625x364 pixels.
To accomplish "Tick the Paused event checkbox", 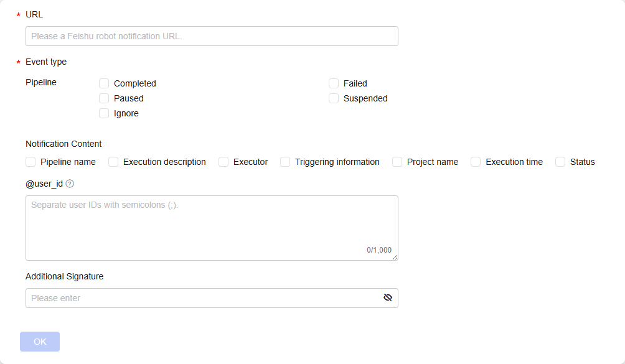I will 104,98.
